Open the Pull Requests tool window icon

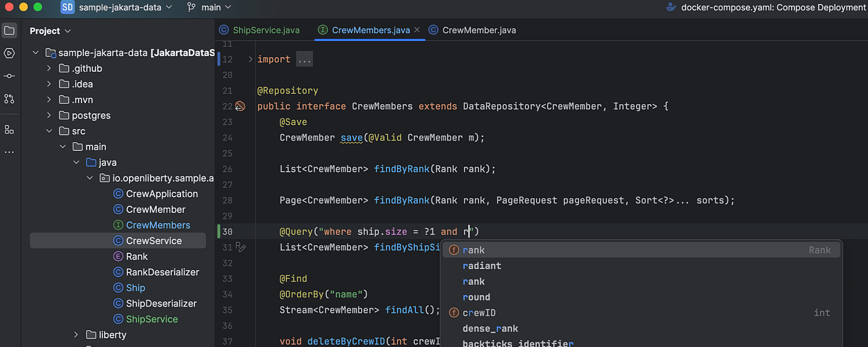pyautogui.click(x=9, y=99)
